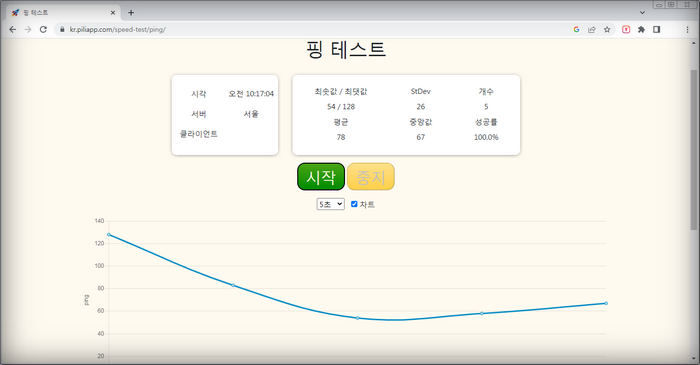
Task: Click the 최솟값 / 최댓값 label
Action: pos(341,91)
